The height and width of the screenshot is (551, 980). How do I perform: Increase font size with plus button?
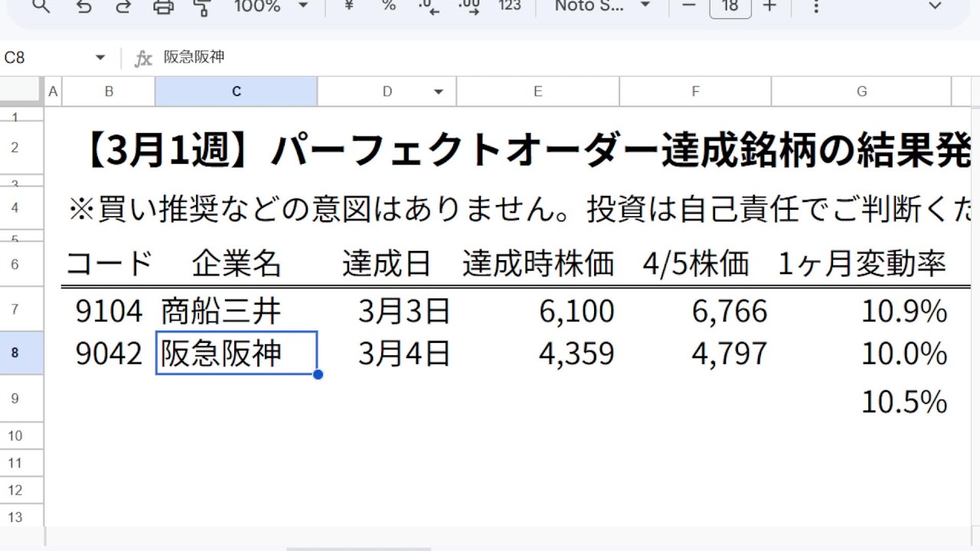pos(770,6)
